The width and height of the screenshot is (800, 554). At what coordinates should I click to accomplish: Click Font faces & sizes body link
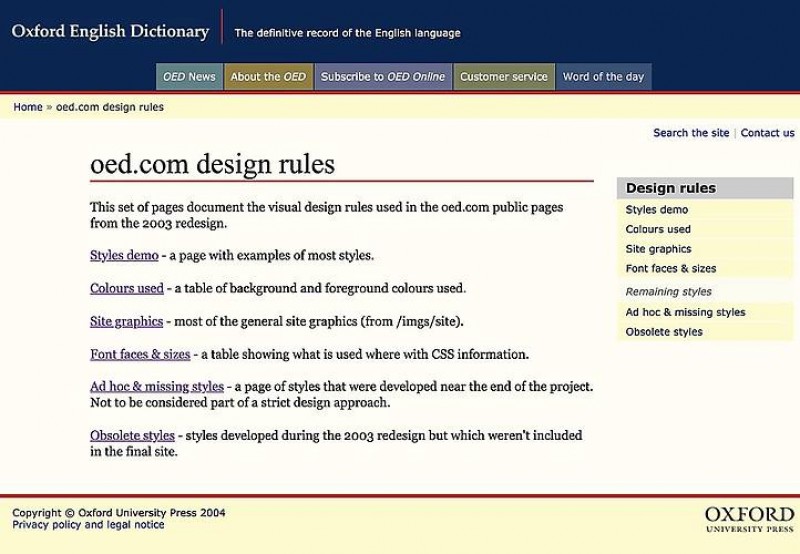140,354
